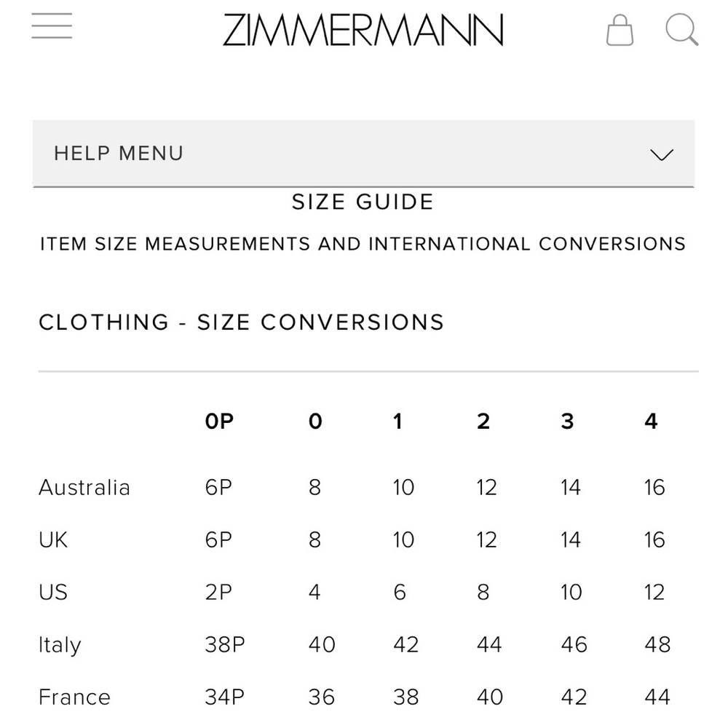Screen dimensions: 728x728
Task: Go to home via Zimmermann logo
Action: (363, 30)
